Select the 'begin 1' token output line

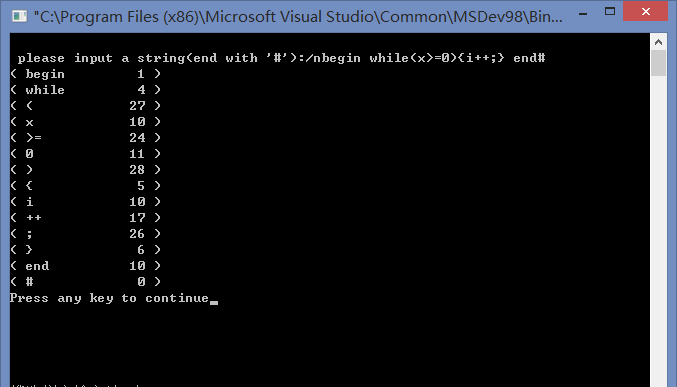coord(85,74)
